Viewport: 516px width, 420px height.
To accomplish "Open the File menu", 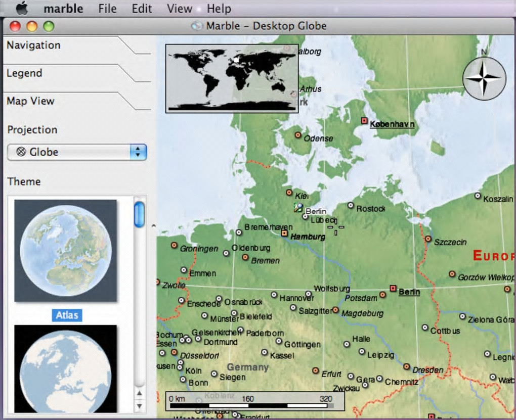I will coord(107,8).
